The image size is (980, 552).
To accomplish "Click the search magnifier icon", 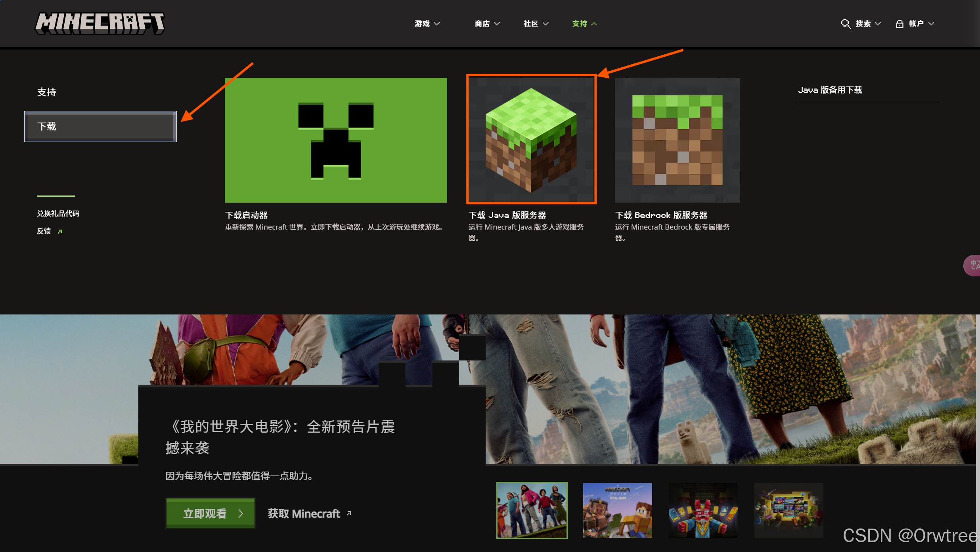I will [845, 23].
